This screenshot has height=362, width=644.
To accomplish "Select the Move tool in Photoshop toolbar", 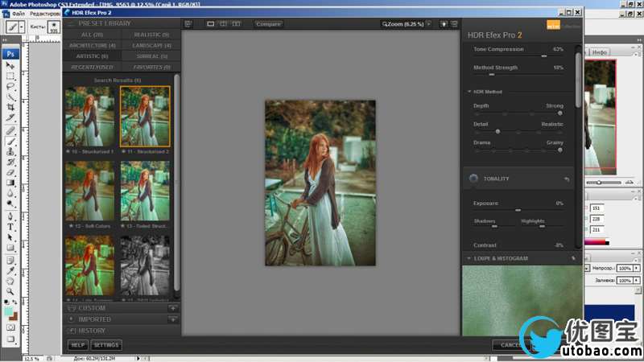I will 10,66.
